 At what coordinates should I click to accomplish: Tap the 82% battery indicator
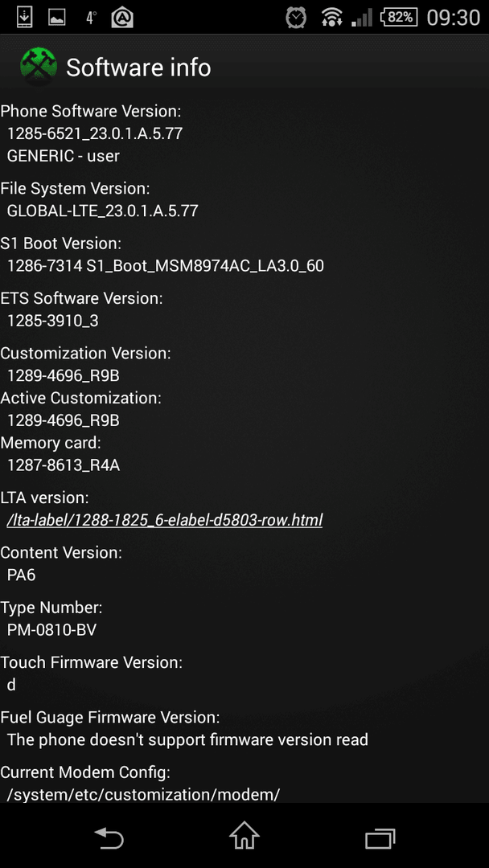point(399,17)
